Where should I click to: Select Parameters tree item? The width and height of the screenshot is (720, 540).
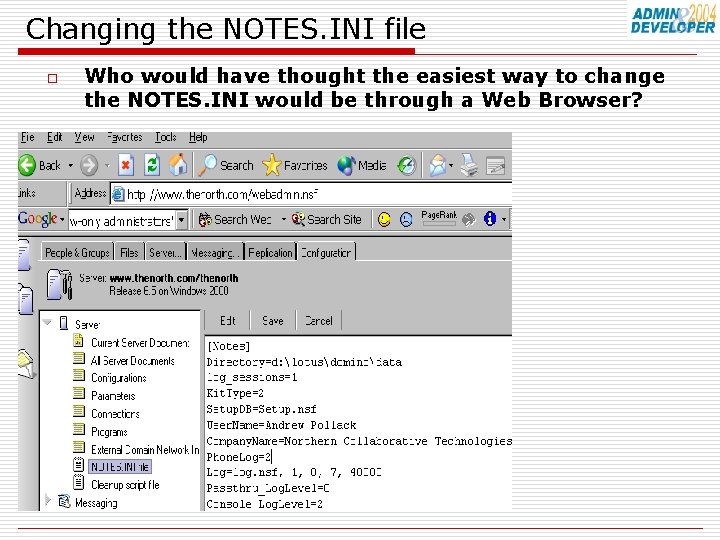coord(113,396)
